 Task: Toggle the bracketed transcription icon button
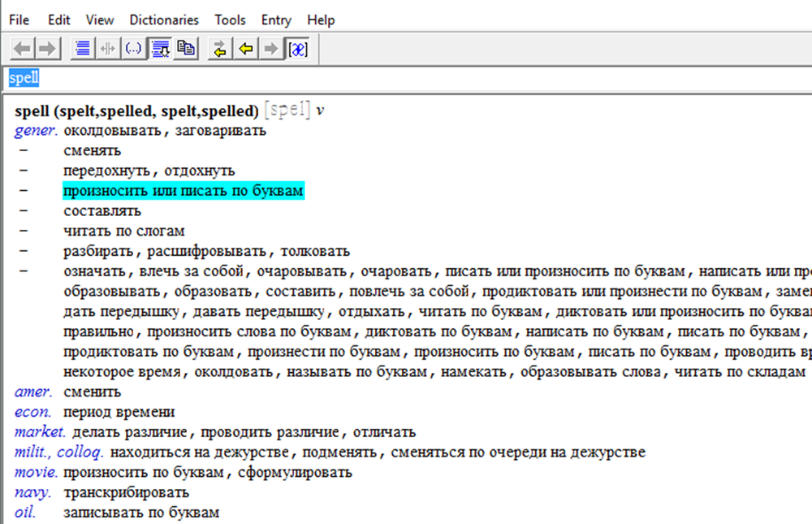click(297, 50)
